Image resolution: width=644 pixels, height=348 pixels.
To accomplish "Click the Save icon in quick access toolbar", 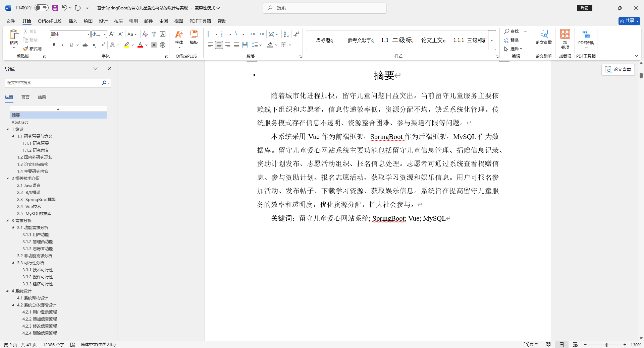I will 55,8.
